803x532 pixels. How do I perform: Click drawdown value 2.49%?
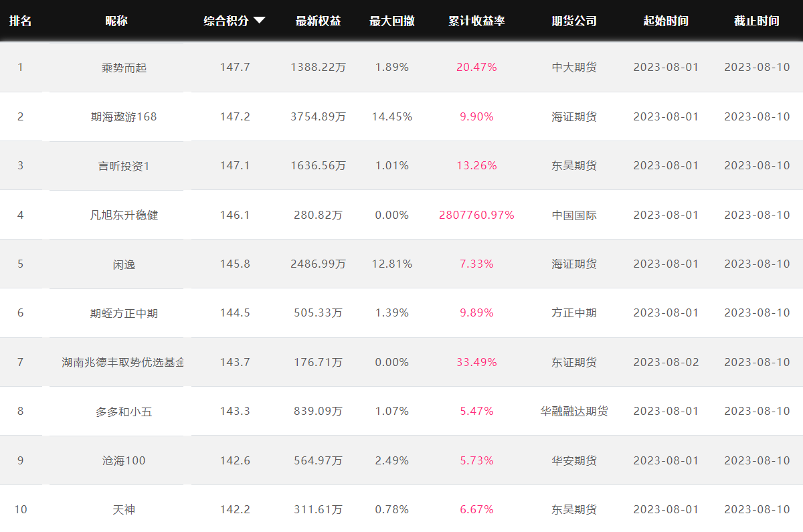[x=392, y=460]
